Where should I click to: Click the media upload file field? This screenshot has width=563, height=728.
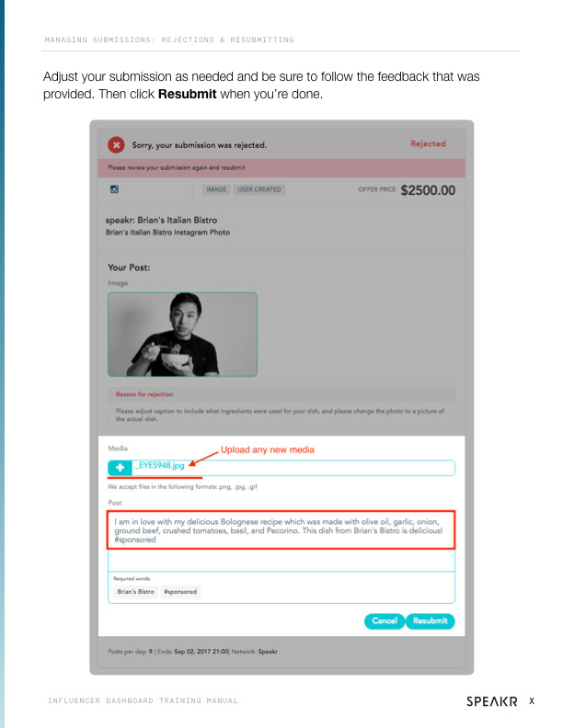click(281, 468)
